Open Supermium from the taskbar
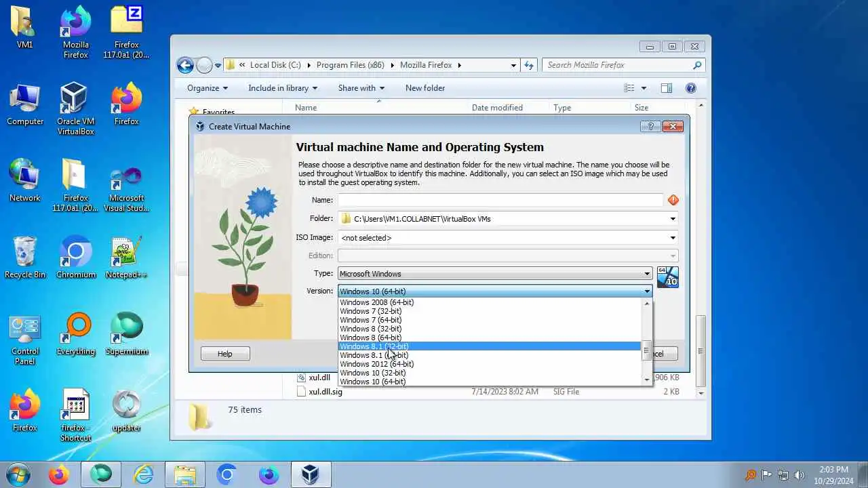Viewport: 868px width, 488px height. 101,474
